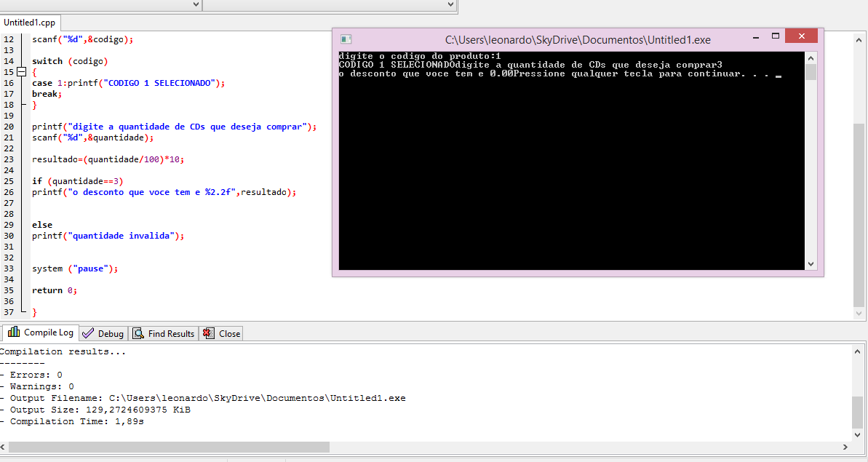Image resolution: width=868 pixels, height=462 pixels.
Task: Close the bottom panel with Close tab
Action: [221, 334]
